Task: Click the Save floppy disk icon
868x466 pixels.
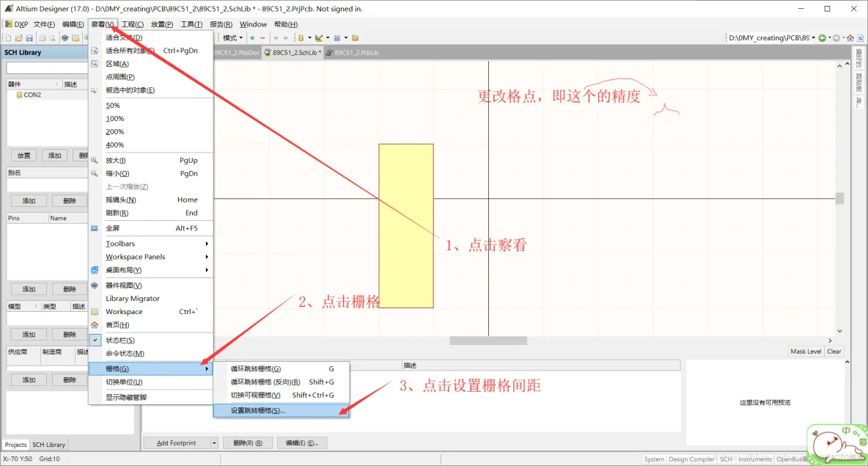Action: [x=29, y=38]
